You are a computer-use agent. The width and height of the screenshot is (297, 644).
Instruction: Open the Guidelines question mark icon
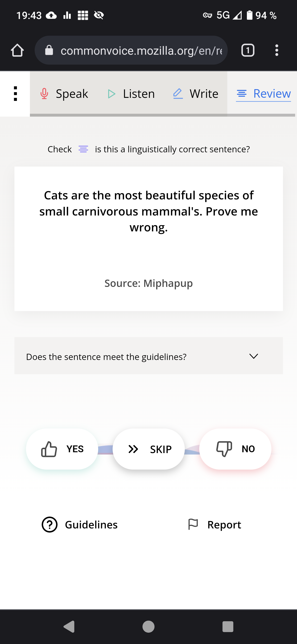pos(50,524)
